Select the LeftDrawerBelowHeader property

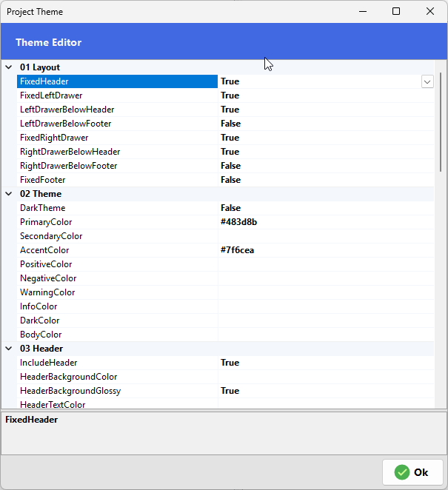pos(117,110)
